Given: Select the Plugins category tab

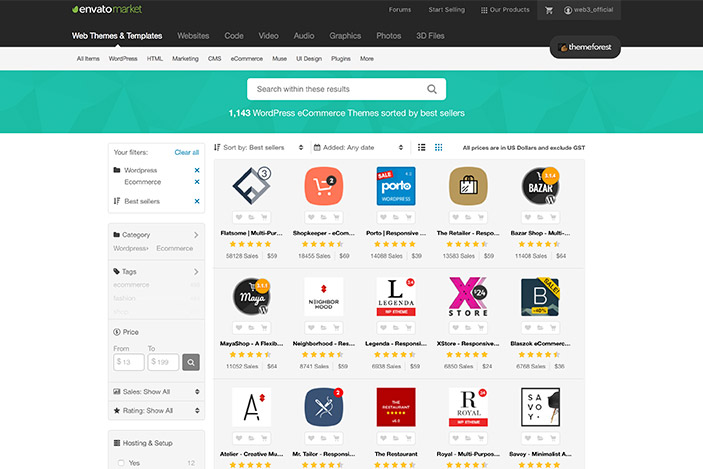Looking at the screenshot, I should pos(341,59).
